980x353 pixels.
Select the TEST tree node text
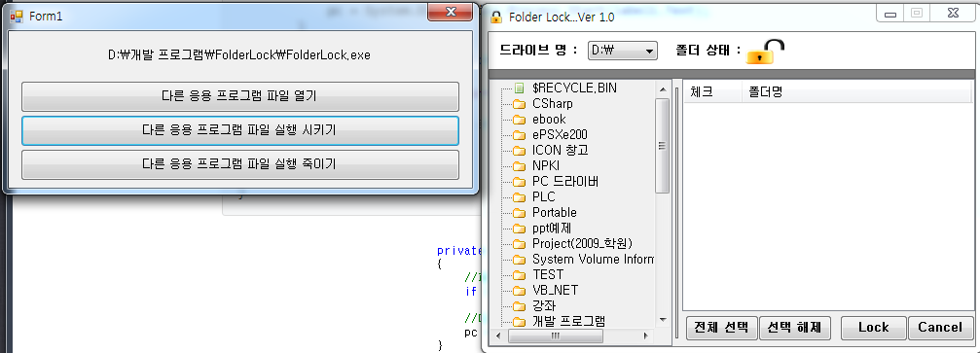[x=548, y=275]
